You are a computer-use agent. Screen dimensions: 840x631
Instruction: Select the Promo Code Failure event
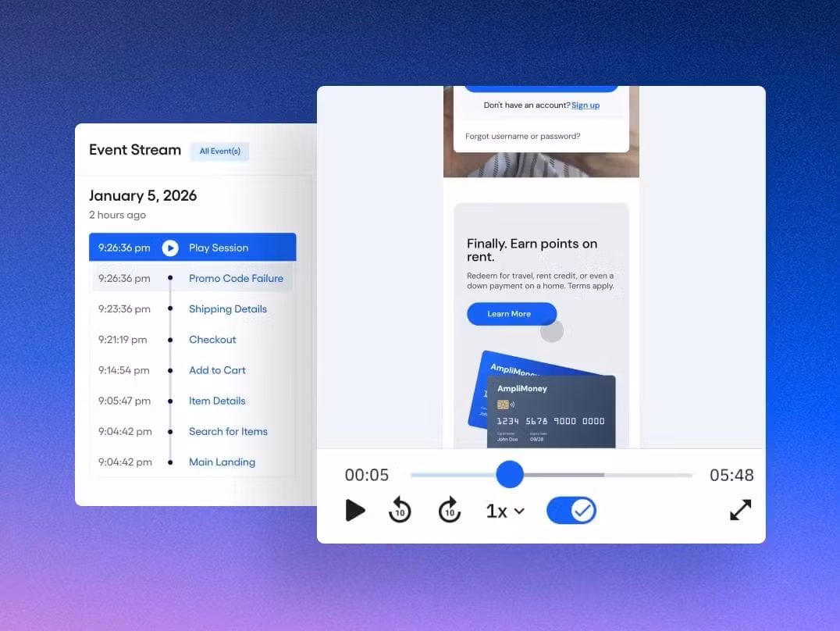click(x=236, y=278)
